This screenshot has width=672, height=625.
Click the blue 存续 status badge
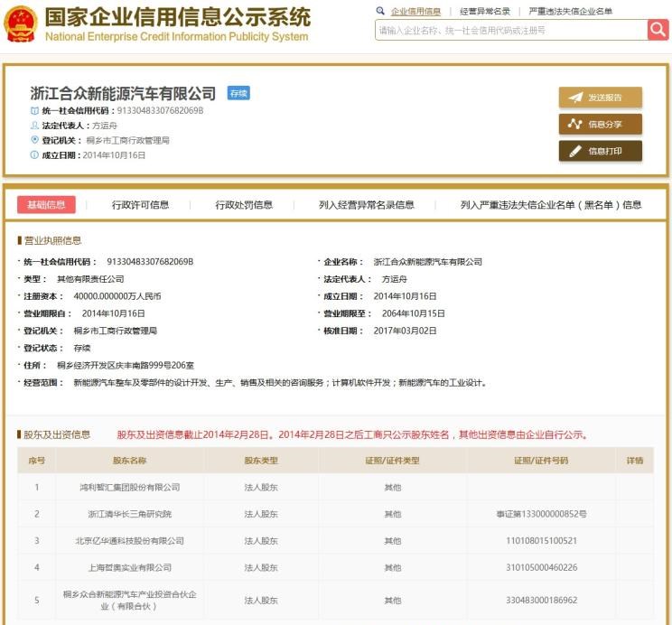pyautogui.click(x=238, y=93)
